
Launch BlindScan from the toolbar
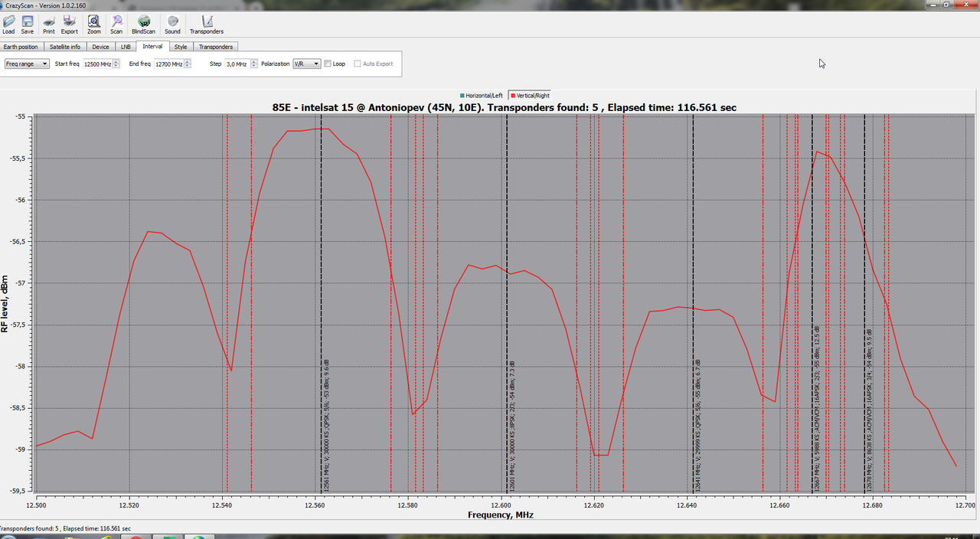[x=143, y=24]
